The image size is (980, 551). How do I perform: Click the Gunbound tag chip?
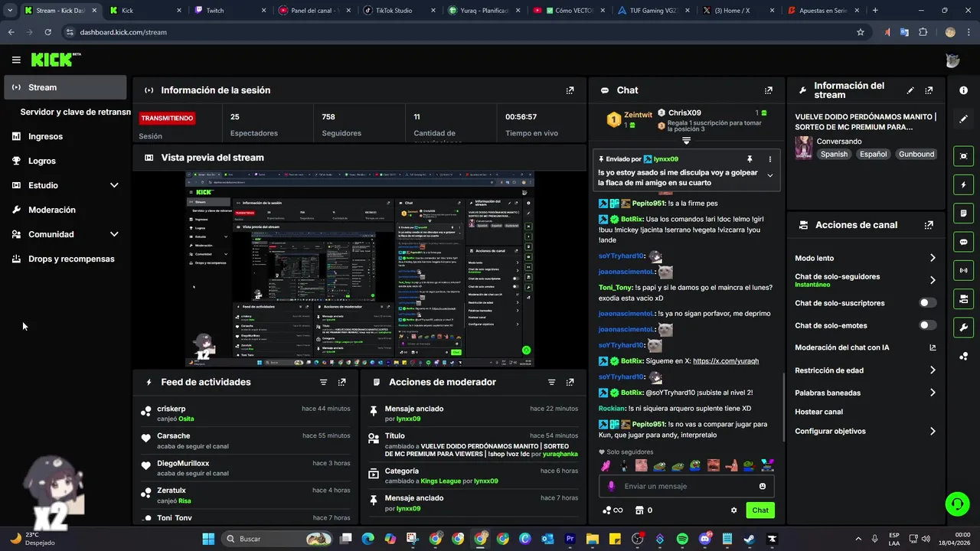pyautogui.click(x=916, y=154)
